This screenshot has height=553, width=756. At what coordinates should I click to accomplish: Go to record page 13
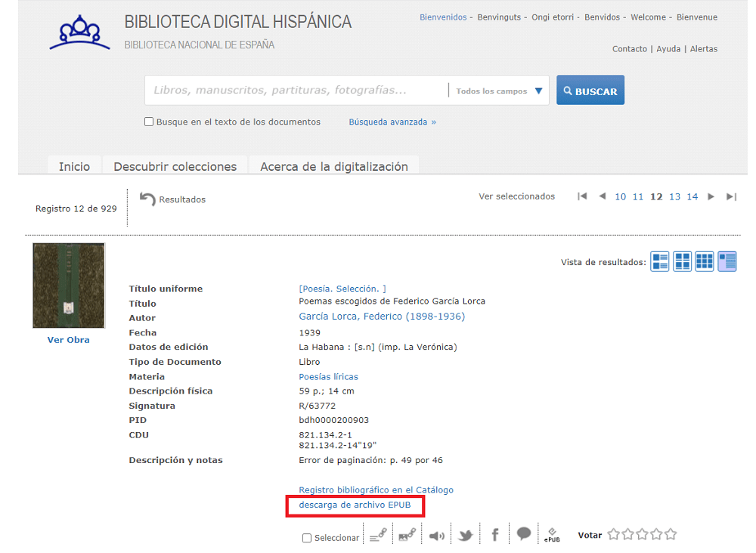point(674,196)
